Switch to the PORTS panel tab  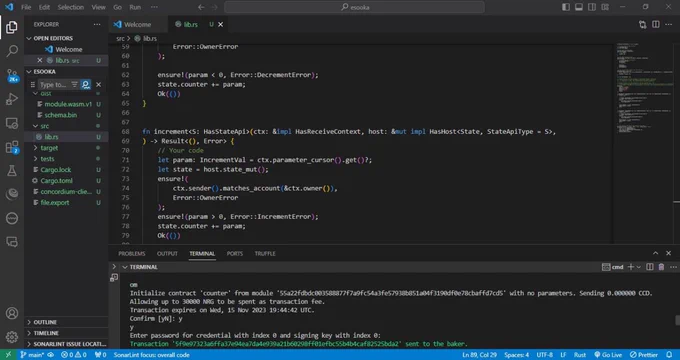tap(235, 254)
